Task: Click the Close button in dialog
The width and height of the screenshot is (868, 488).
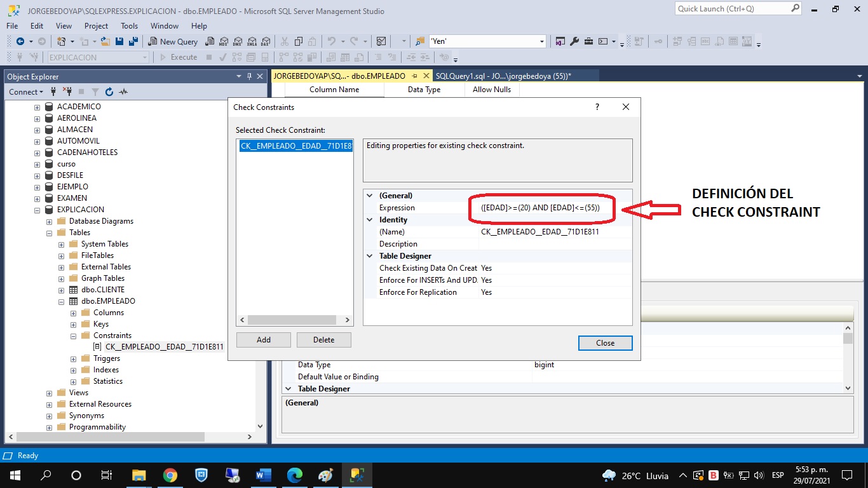Action: coord(606,343)
